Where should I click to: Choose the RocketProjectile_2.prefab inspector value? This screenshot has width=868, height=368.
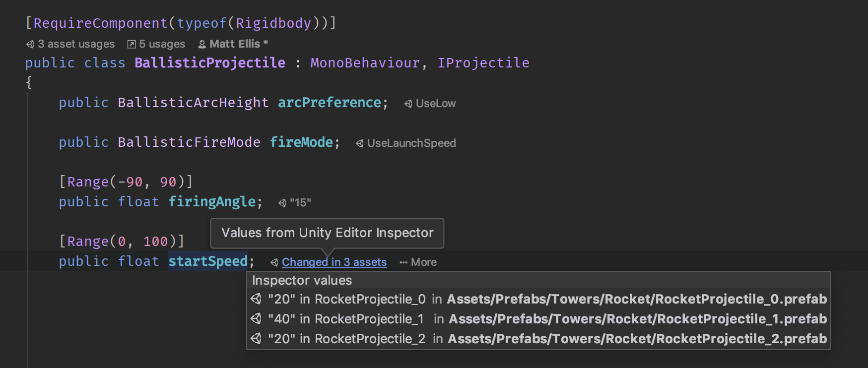coord(538,339)
